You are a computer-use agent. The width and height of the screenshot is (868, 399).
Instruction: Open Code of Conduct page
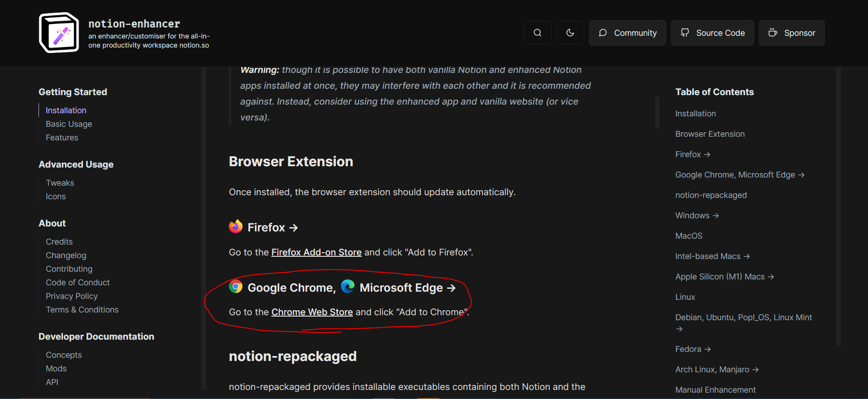coord(78,283)
